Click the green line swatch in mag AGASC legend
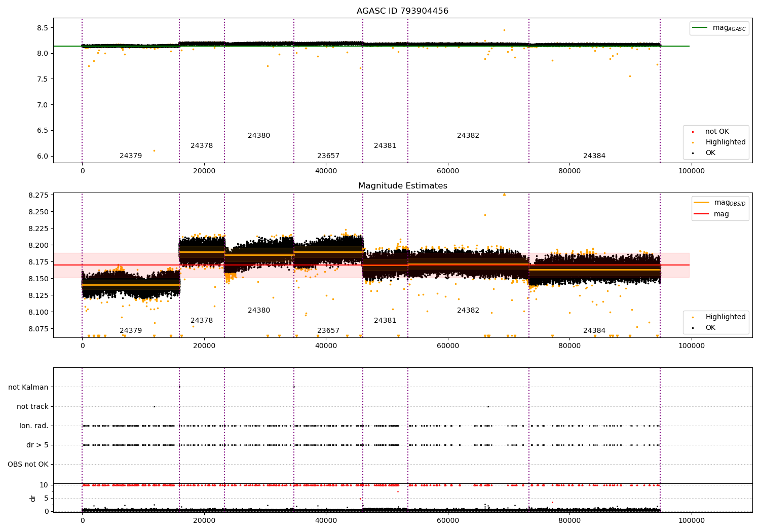760x532 pixels. pos(701,28)
